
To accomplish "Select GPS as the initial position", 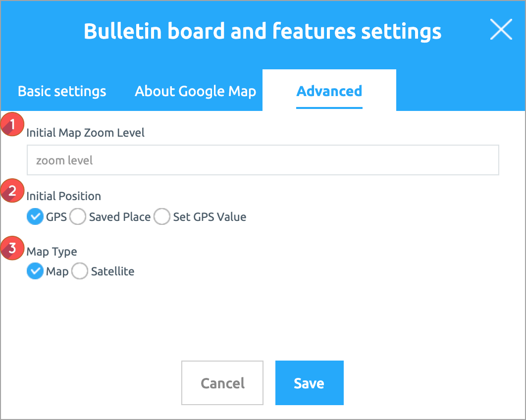I will click(35, 217).
